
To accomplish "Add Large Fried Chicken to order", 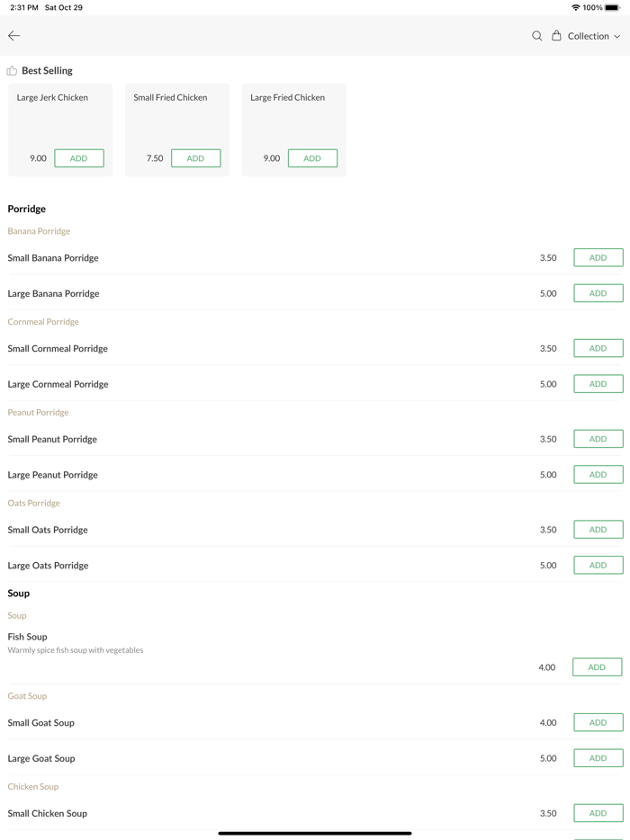I will (x=312, y=158).
